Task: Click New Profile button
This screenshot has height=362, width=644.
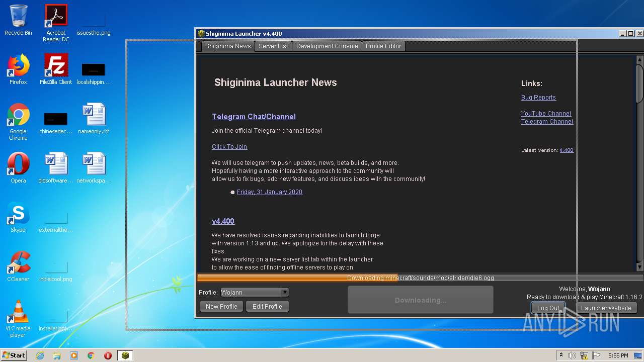Action: pos(221,306)
